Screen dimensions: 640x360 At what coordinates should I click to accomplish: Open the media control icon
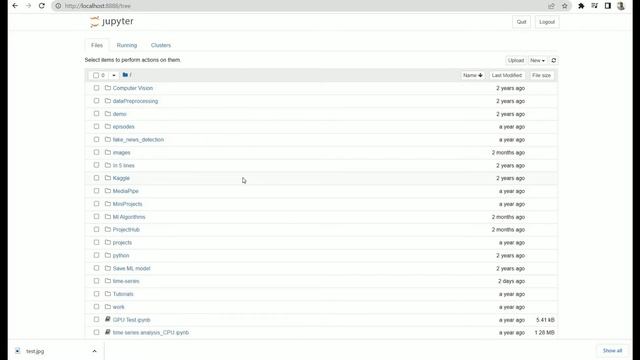[594, 6]
